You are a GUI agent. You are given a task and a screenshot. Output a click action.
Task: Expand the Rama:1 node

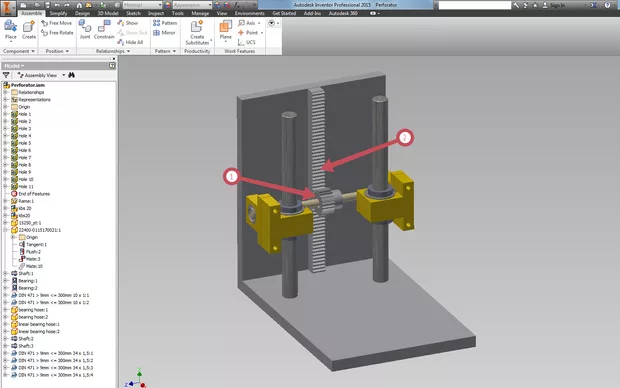(x=6, y=201)
